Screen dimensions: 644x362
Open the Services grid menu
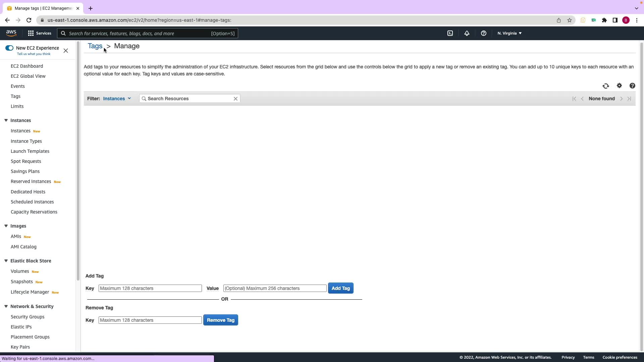coord(40,33)
